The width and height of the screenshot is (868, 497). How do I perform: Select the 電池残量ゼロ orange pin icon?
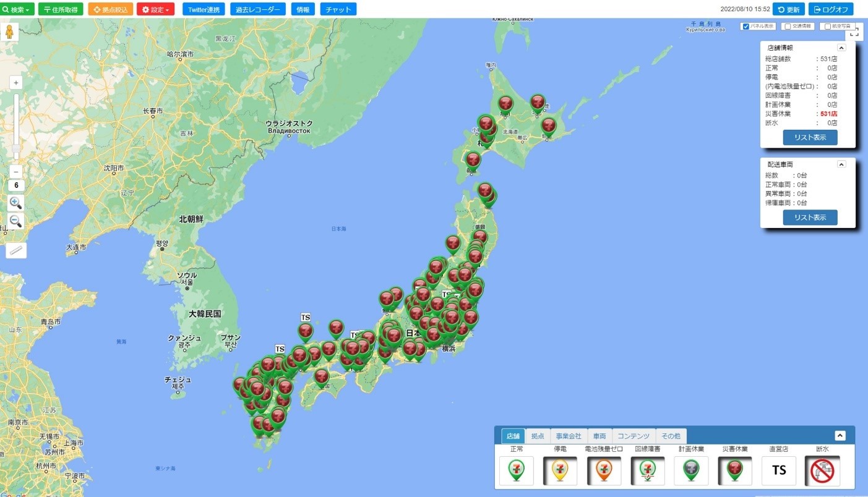tap(603, 470)
